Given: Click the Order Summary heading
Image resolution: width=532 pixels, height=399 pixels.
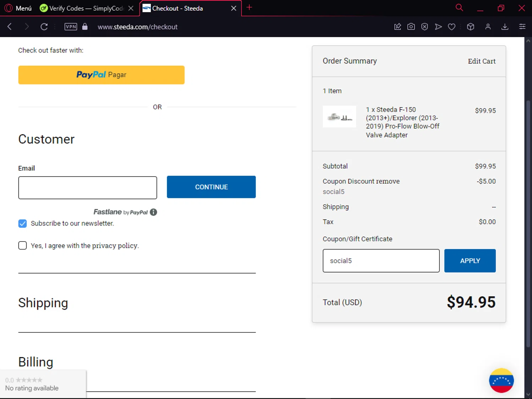Looking at the screenshot, I should point(350,61).
